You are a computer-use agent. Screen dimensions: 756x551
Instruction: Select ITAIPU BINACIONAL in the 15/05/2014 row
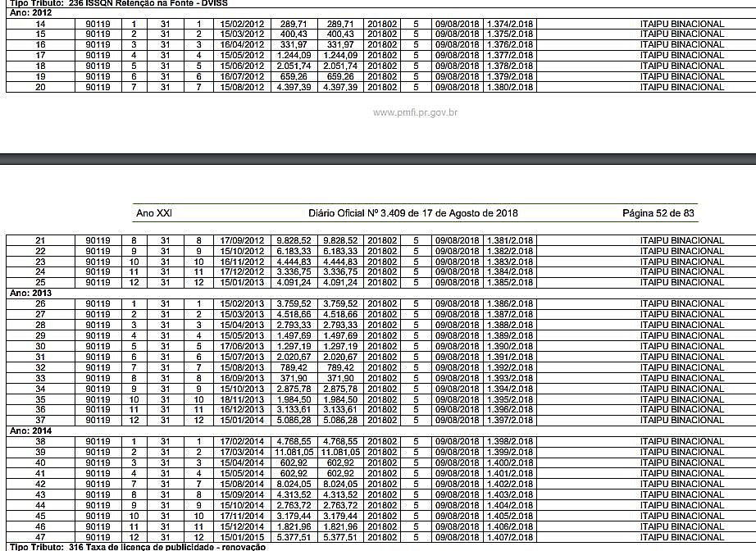682,473
